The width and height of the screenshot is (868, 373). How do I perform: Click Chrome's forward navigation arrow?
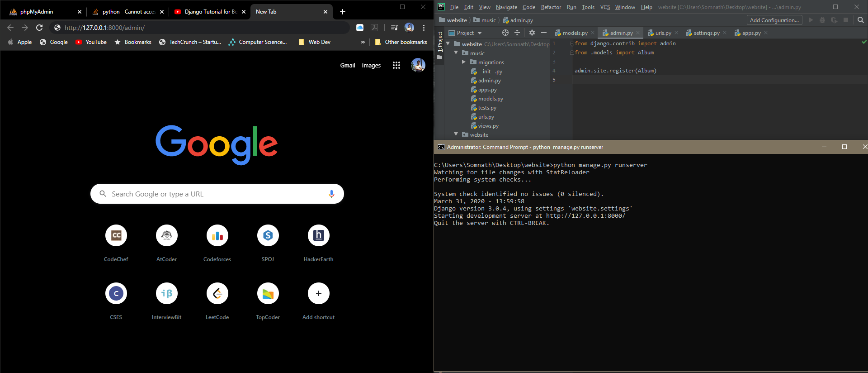coord(25,28)
